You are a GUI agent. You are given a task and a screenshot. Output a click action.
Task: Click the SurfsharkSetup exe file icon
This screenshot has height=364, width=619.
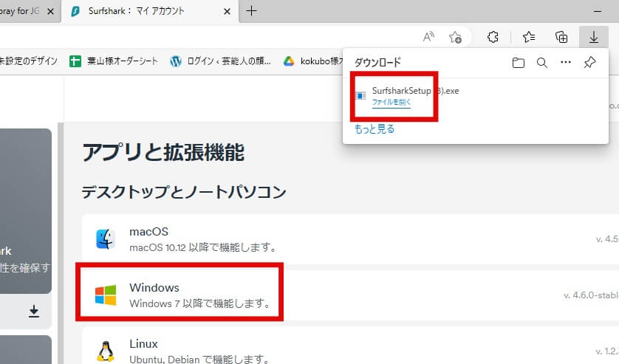point(360,96)
